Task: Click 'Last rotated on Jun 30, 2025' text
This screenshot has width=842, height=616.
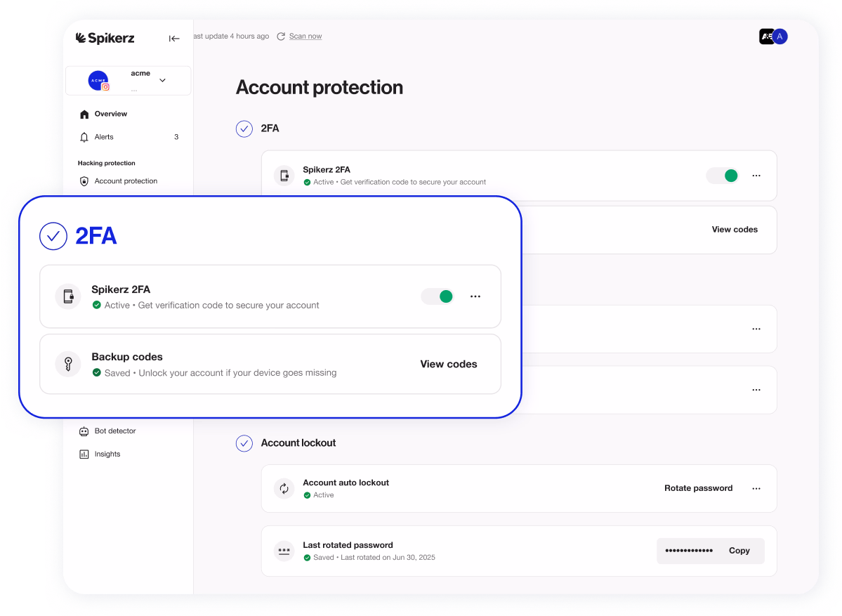Action: click(388, 558)
